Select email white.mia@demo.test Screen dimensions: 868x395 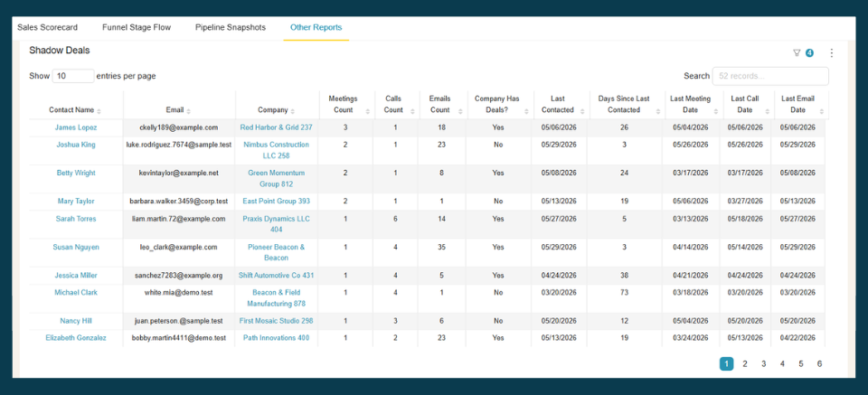(179, 293)
